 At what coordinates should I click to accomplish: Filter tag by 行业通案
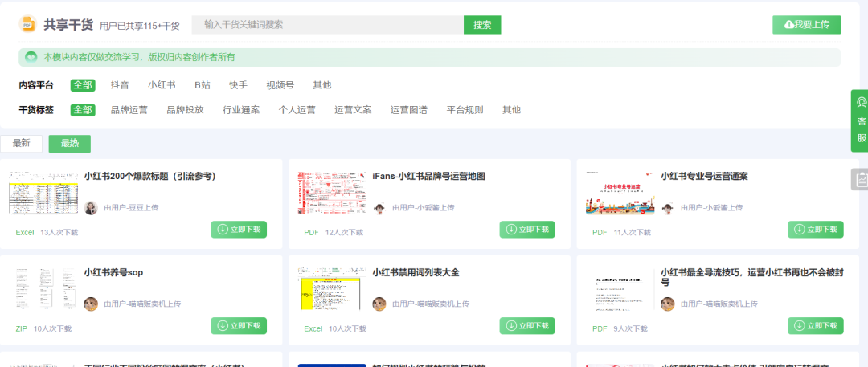coord(241,110)
